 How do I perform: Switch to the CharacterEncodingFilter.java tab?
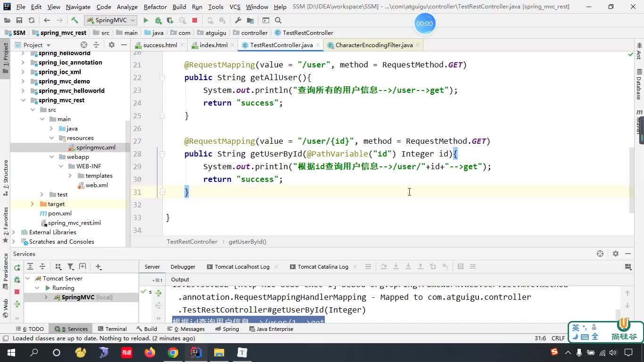pos(374,45)
